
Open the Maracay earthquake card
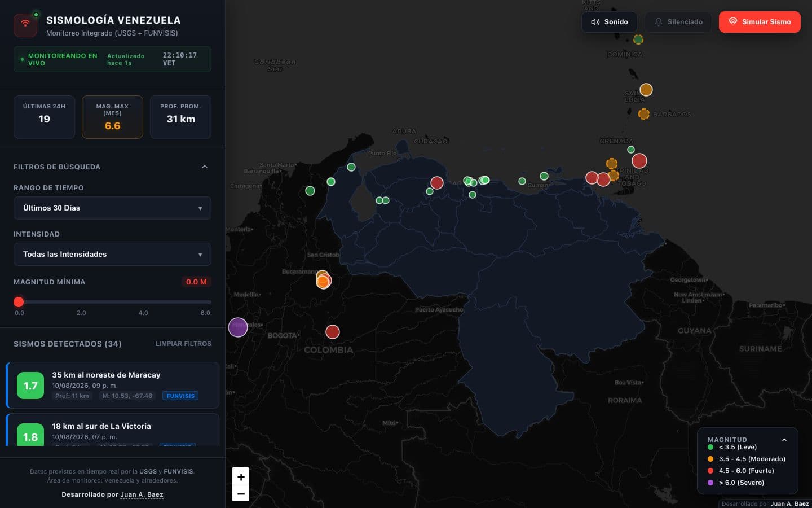tap(112, 385)
